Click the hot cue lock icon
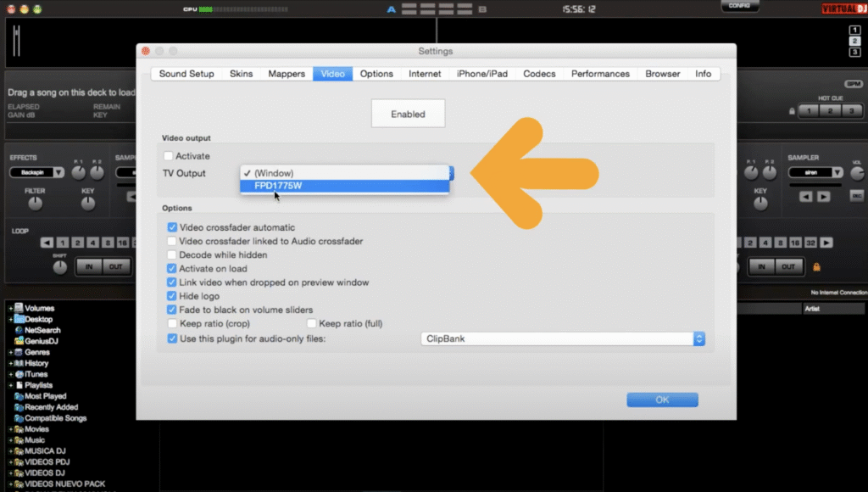The image size is (868, 492). pos(793,111)
